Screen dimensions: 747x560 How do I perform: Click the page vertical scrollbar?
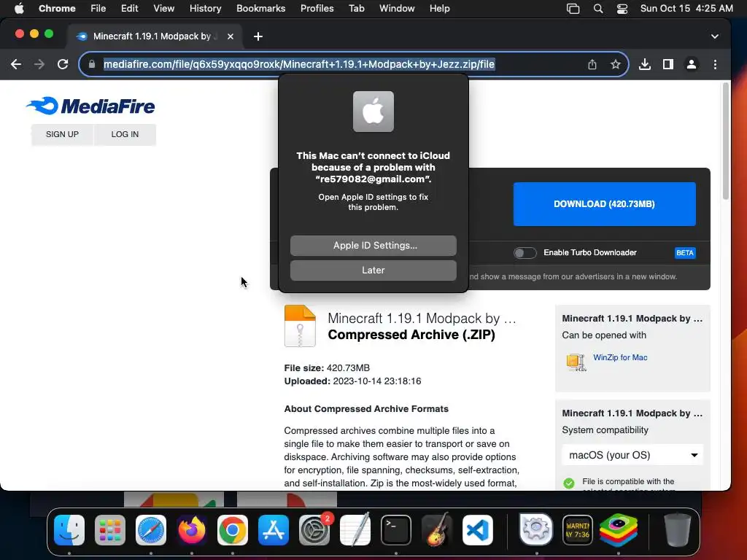726,141
